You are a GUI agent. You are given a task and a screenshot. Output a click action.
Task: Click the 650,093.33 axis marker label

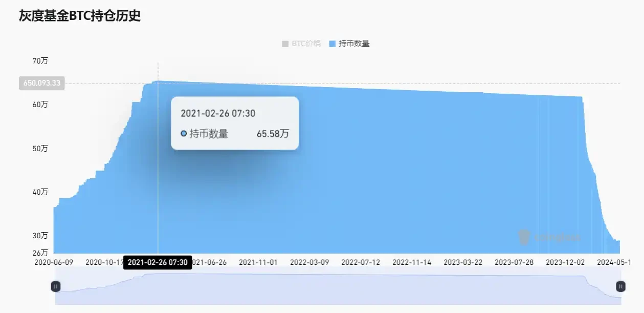click(41, 83)
